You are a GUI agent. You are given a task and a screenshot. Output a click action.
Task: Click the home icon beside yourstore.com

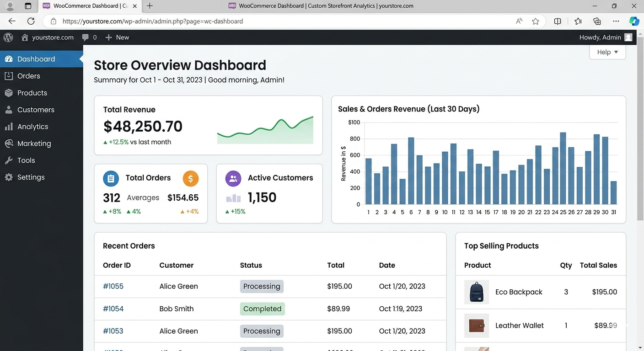click(25, 37)
